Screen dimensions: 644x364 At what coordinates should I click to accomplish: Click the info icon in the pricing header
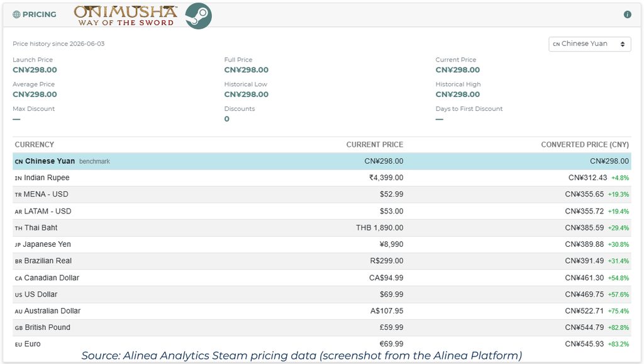pos(627,14)
